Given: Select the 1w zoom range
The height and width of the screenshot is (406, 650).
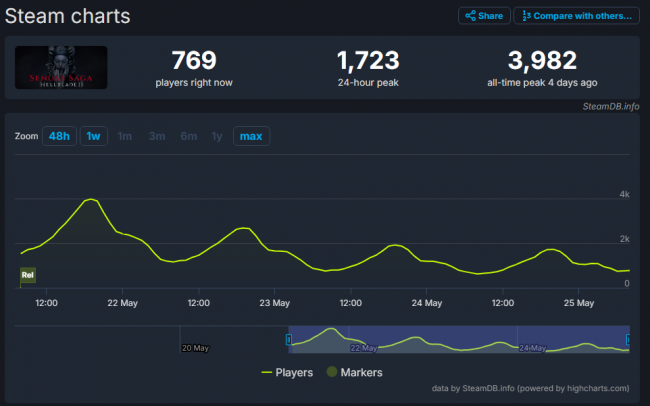Looking at the screenshot, I should [x=94, y=136].
